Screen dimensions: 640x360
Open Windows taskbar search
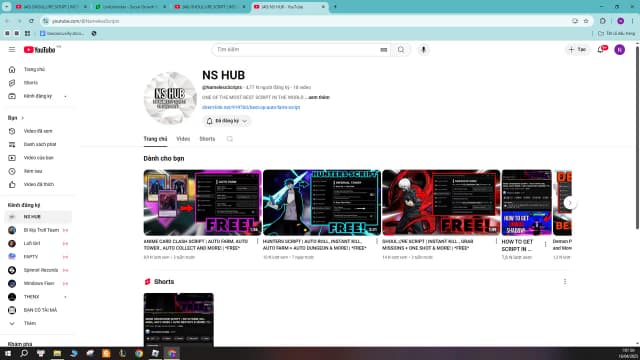(x=24, y=353)
